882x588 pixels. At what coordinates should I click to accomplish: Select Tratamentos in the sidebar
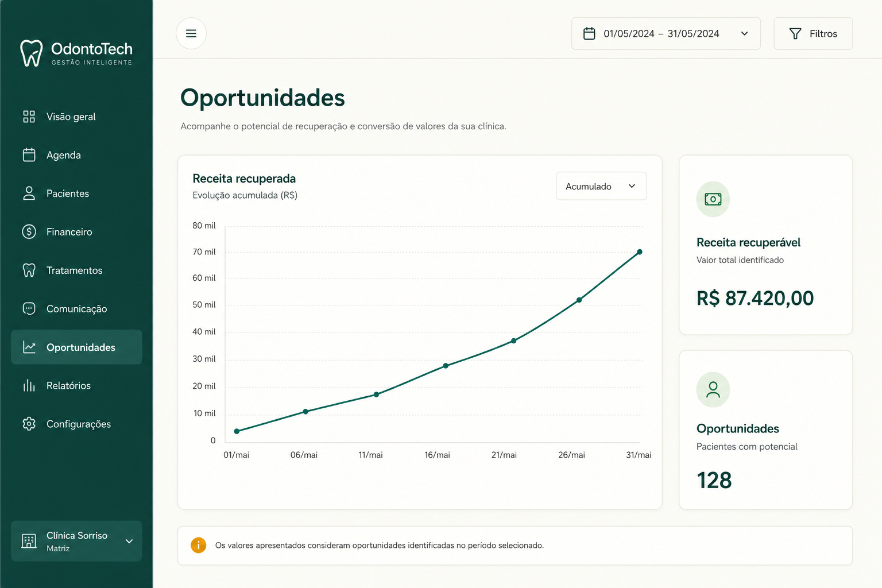[76, 270]
